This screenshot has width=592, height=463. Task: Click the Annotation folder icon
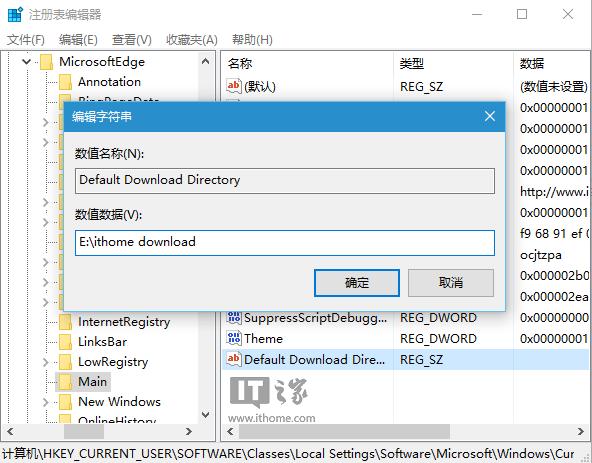[65, 82]
